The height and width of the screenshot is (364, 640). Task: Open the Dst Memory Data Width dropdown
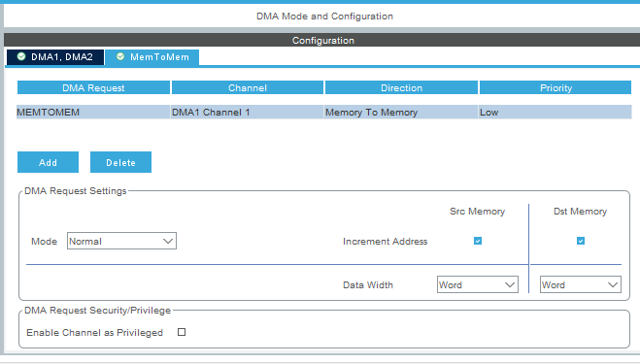(x=581, y=284)
